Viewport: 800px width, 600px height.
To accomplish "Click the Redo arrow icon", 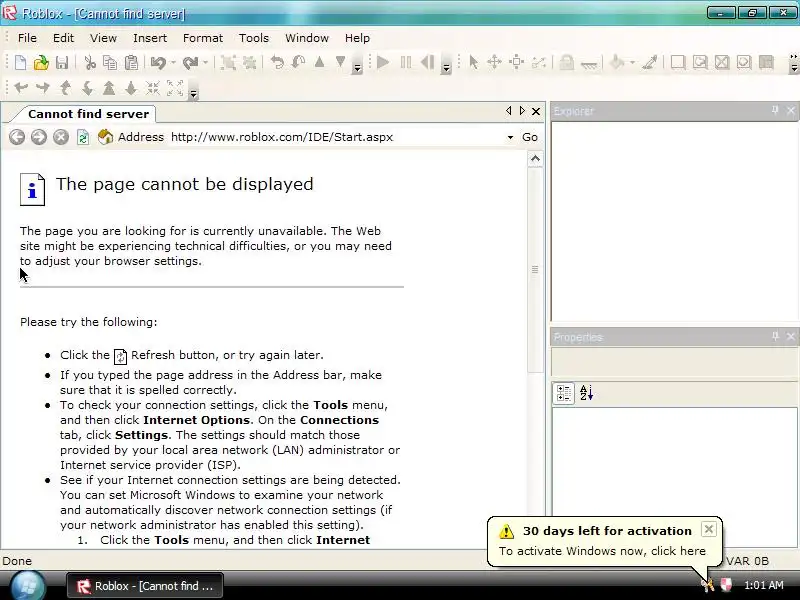I will [190, 63].
